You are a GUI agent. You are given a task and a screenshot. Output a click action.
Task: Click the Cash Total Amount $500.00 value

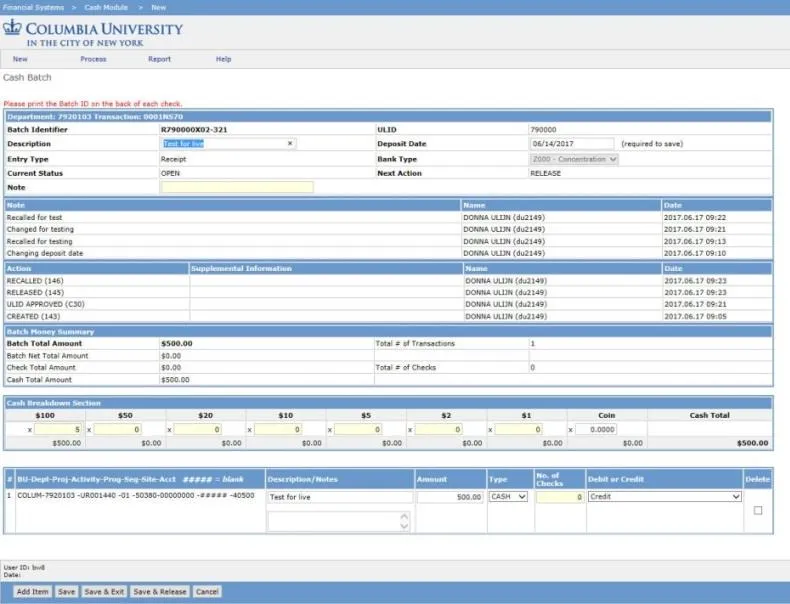point(175,380)
